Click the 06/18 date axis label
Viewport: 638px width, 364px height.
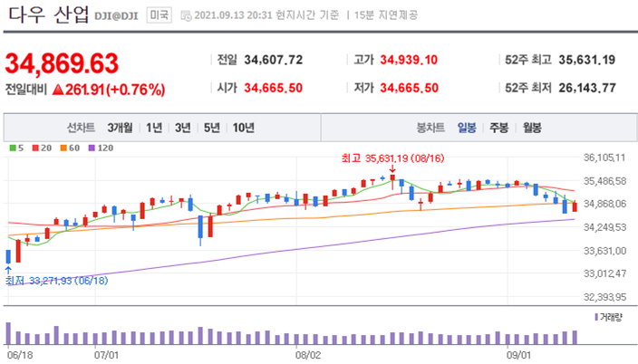(20, 355)
